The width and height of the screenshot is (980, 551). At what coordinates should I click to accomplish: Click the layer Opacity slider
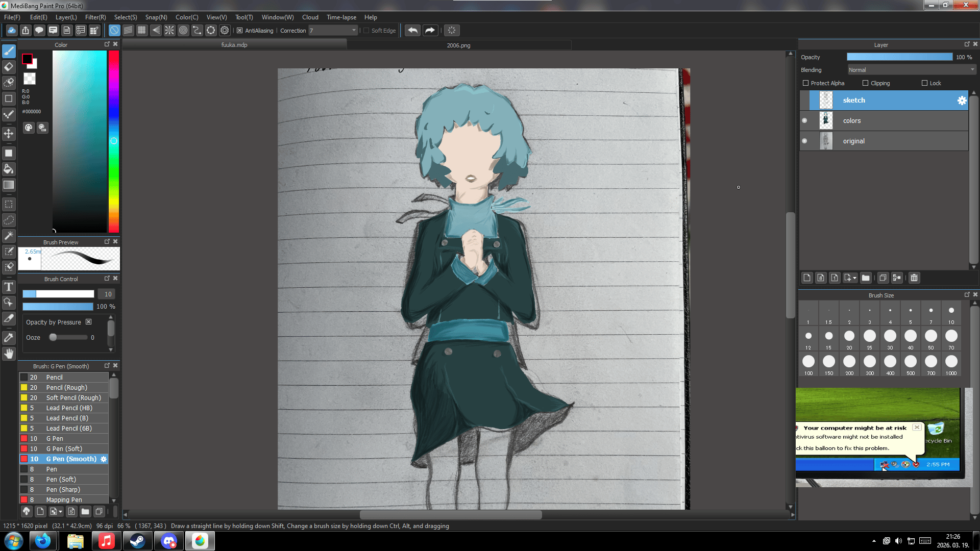[899, 57]
